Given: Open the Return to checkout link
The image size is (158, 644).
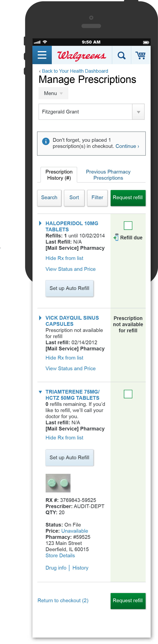Looking at the screenshot, I should (63, 600).
